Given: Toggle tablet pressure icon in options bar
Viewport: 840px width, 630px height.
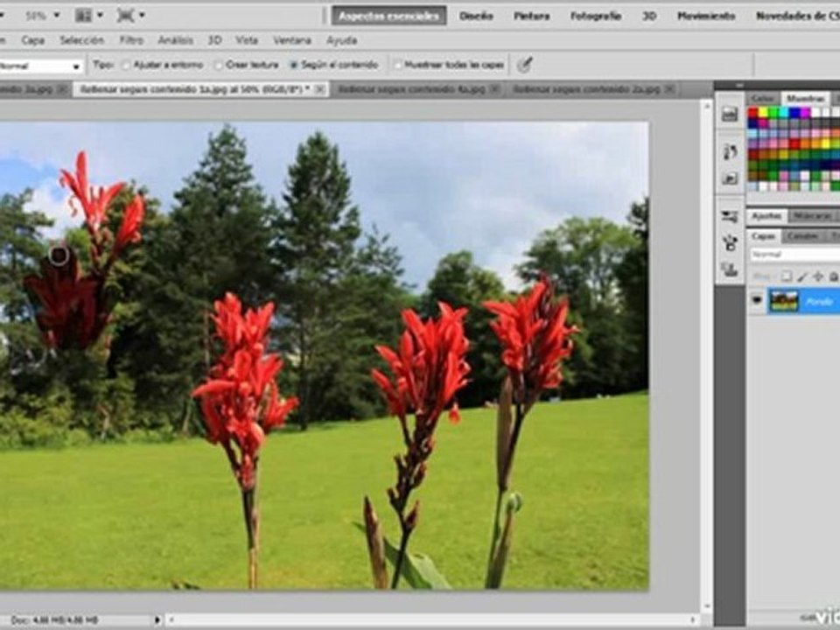Looking at the screenshot, I should [x=524, y=65].
